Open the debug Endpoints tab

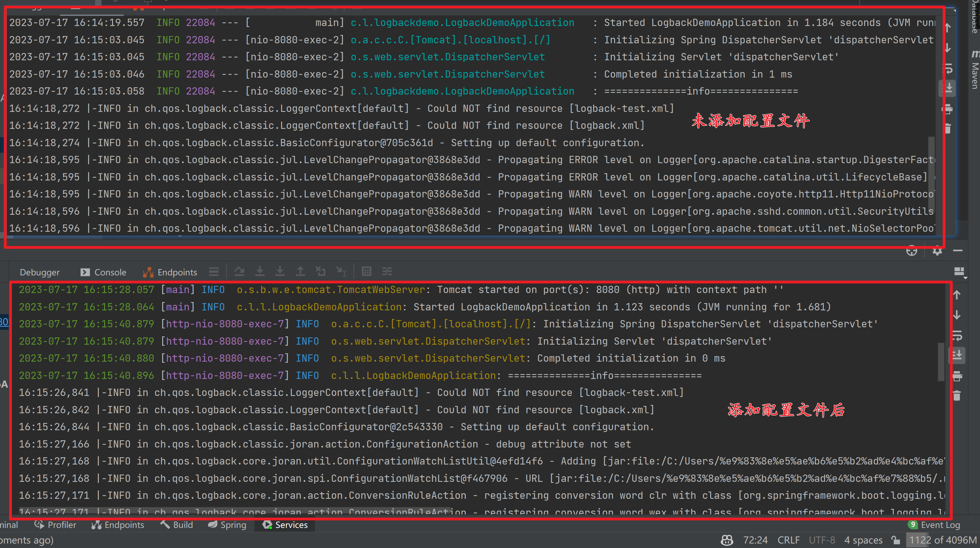pos(170,272)
